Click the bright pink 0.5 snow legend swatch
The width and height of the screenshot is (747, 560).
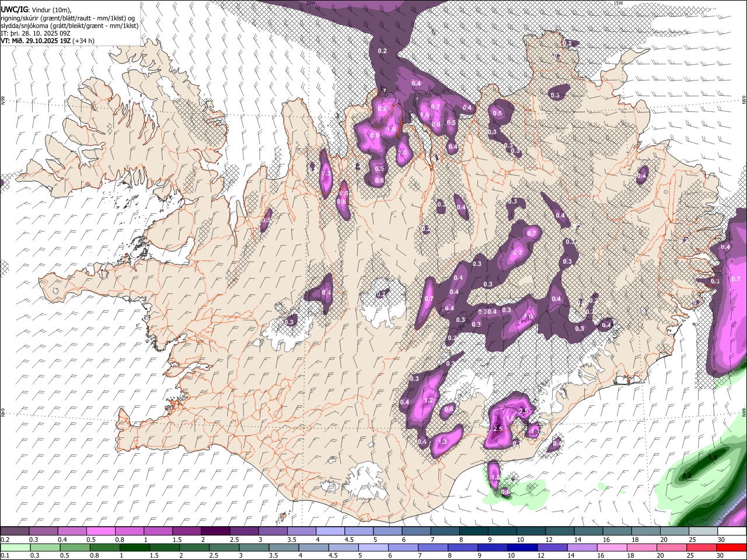pos(100,531)
